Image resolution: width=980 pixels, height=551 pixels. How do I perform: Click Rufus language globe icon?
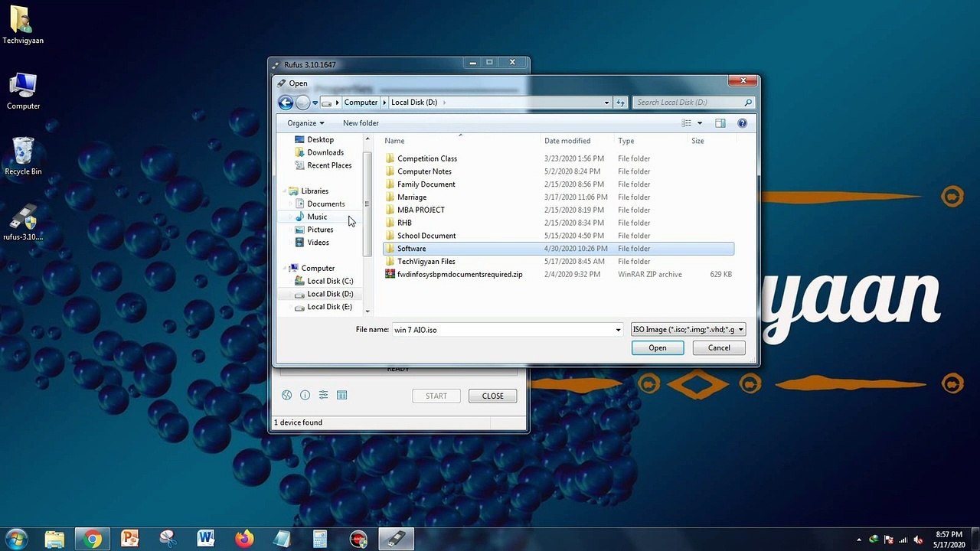(x=286, y=396)
